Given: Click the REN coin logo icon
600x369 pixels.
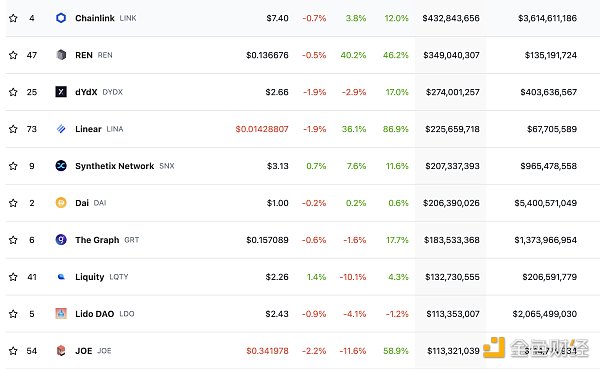Looking at the screenshot, I should 61,55.
